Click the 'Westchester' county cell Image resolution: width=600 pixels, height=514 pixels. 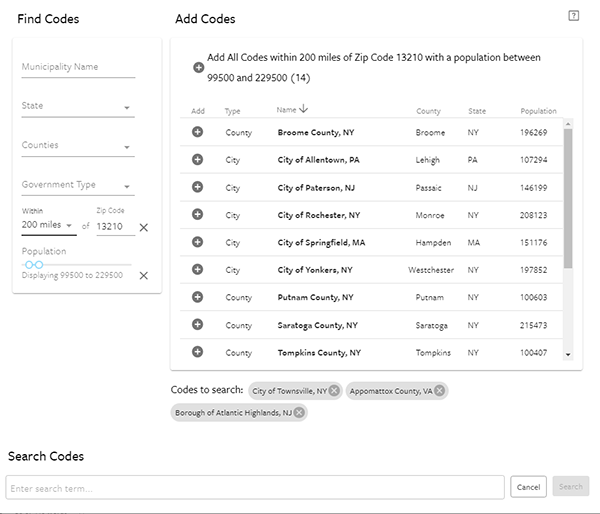pyautogui.click(x=431, y=270)
